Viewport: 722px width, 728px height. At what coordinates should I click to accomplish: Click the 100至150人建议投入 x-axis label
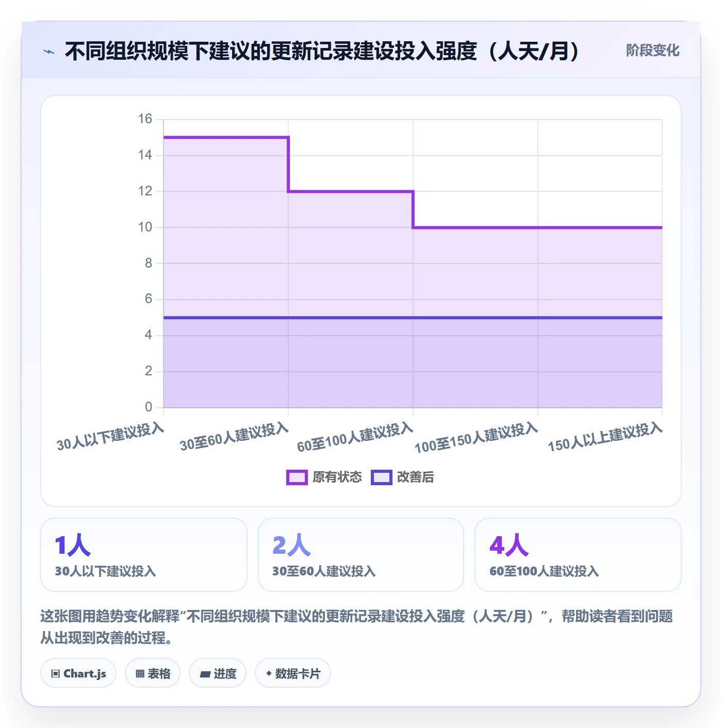[477, 438]
